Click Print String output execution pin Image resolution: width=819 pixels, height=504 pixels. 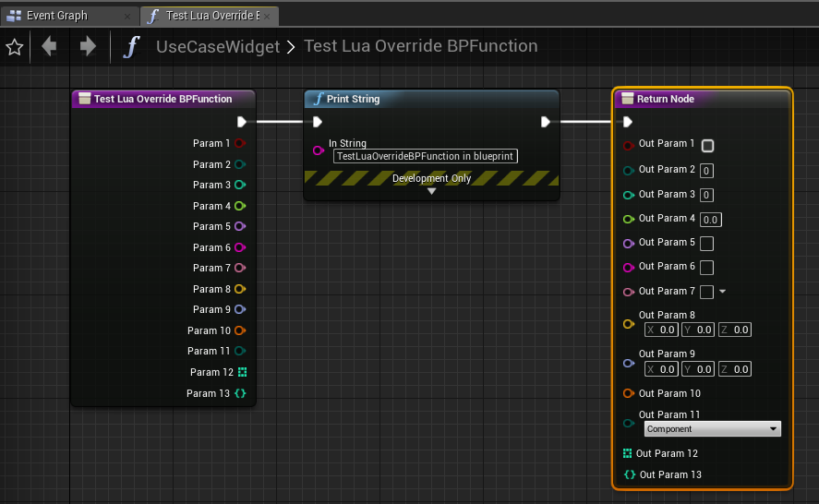pos(546,122)
